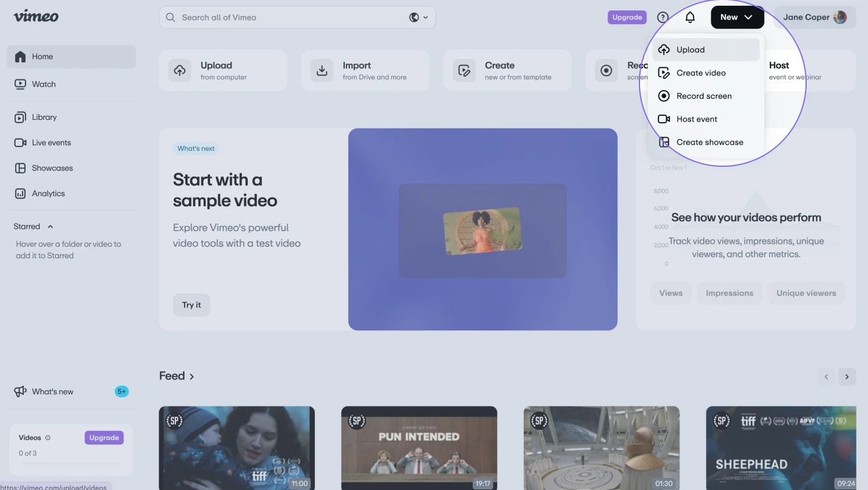Go to Analytics in the sidebar
Screen dimensions: 868x490
tap(48, 193)
